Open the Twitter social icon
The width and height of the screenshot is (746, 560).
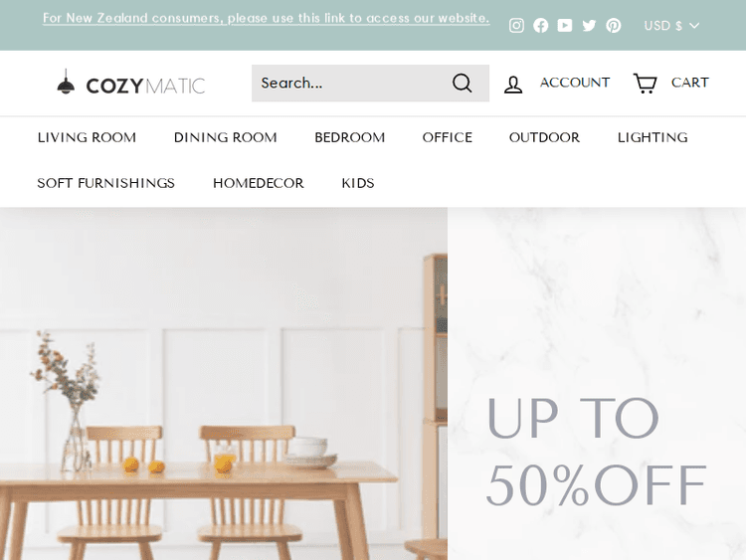[x=589, y=25]
